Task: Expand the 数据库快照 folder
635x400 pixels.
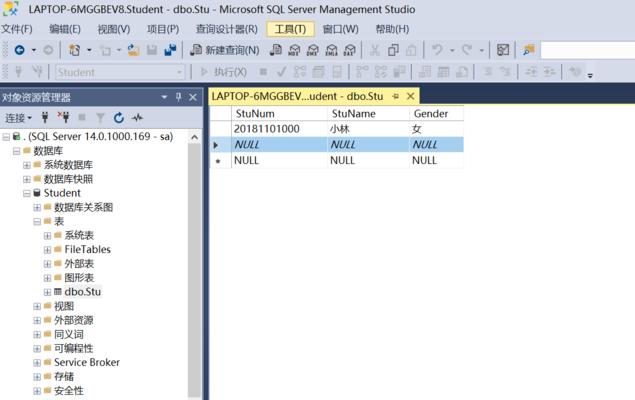Action: (27, 179)
